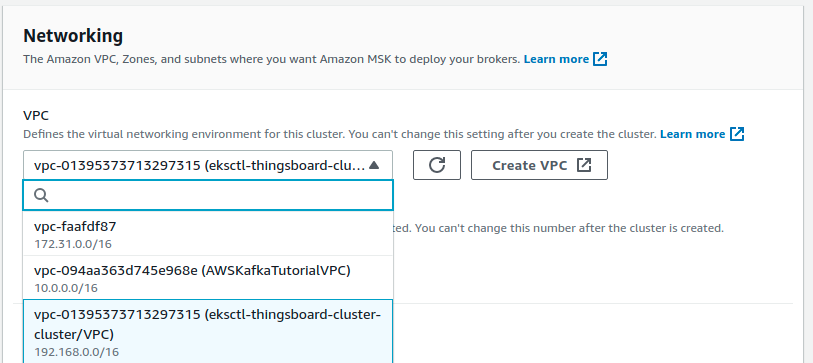813x363 pixels.
Task: Click the external link icon in Create VPC
Action: [584, 165]
